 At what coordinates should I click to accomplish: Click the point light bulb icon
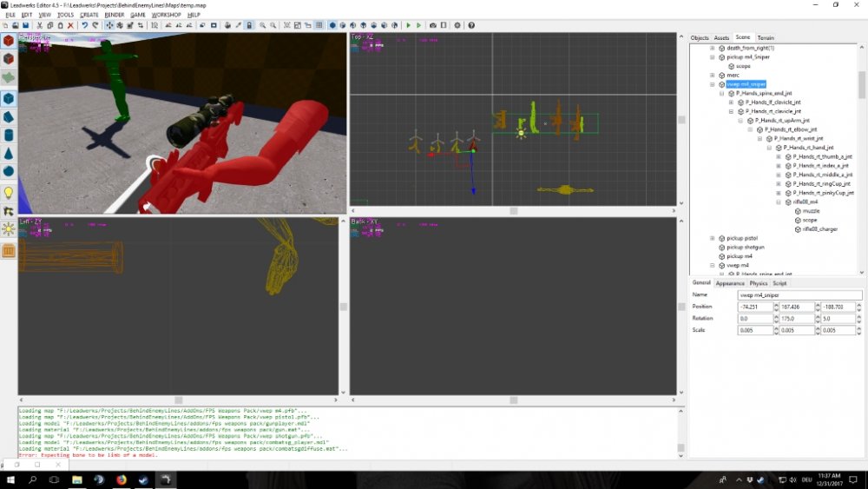(9, 192)
